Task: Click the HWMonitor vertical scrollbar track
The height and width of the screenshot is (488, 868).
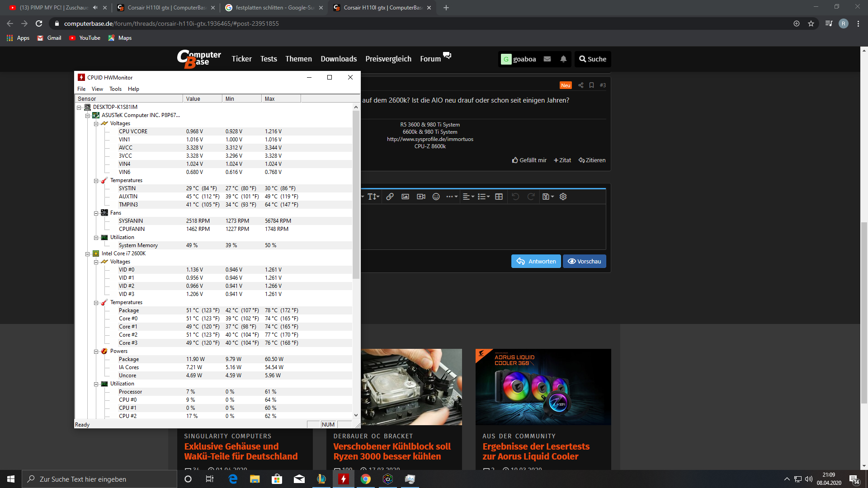Action: click(356, 343)
